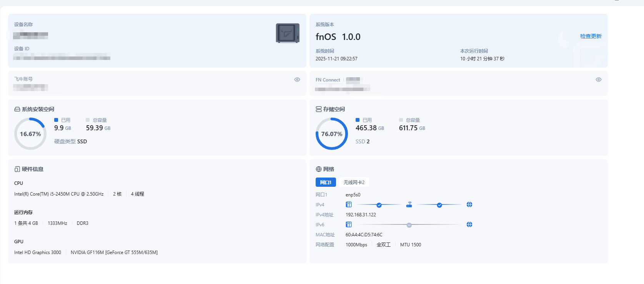Click the NAS device image
Viewport: 644px width, 284px height.
(x=288, y=33)
